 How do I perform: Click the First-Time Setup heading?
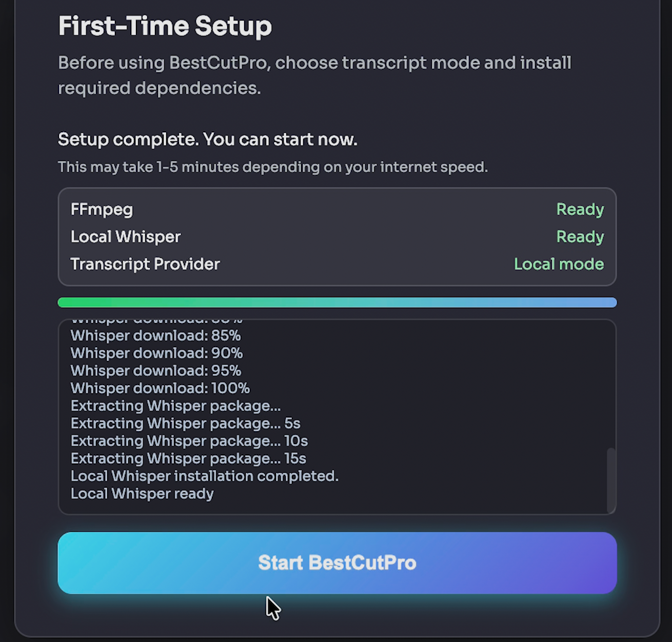click(165, 26)
